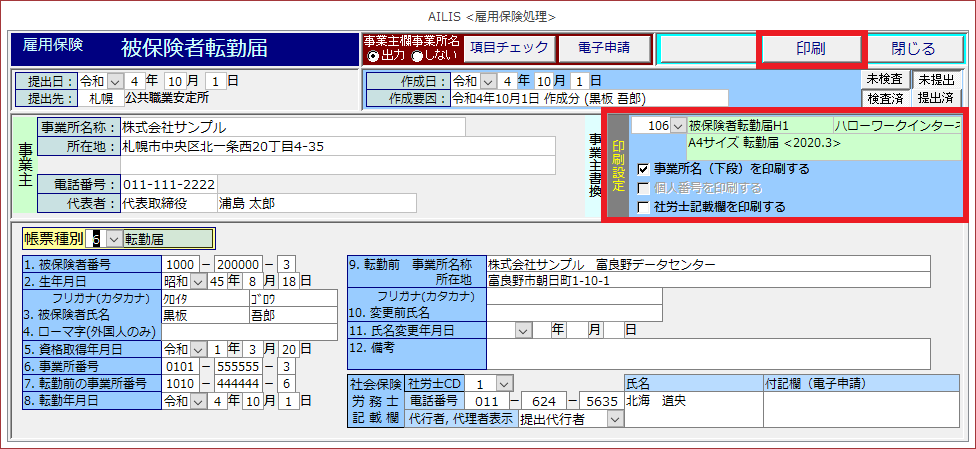Open the 電子申請 electronic application
Screen dimensions: 976x449
click(603, 48)
